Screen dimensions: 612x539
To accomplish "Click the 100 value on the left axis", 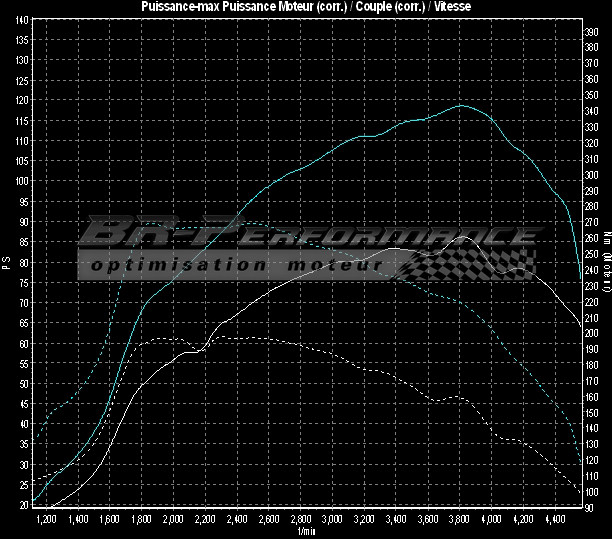I will tap(21, 182).
